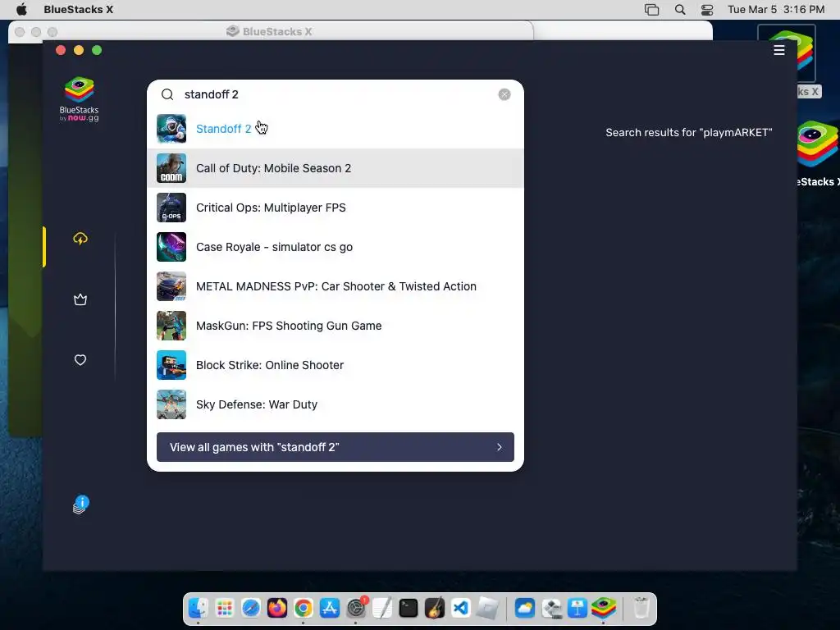This screenshot has width=840, height=630.
Task: Select Block Strike: Online Shooter
Action: coord(335,365)
